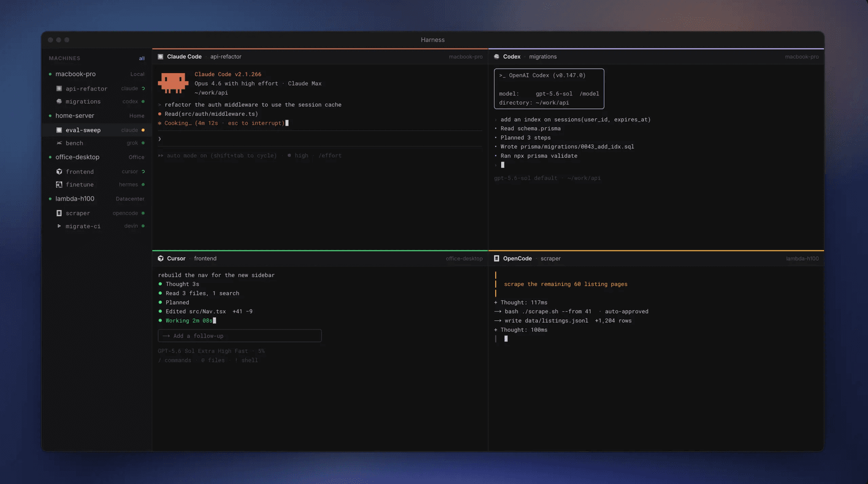Click the Claude icon beside api-refactor in sidebar

click(59, 88)
